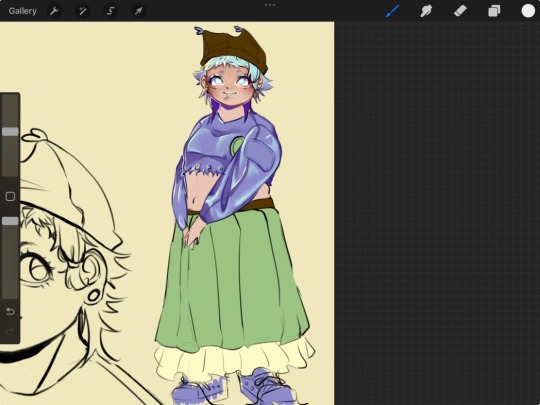Open the white color picker circle
Screen dimensions: 540x405
pos(528,11)
